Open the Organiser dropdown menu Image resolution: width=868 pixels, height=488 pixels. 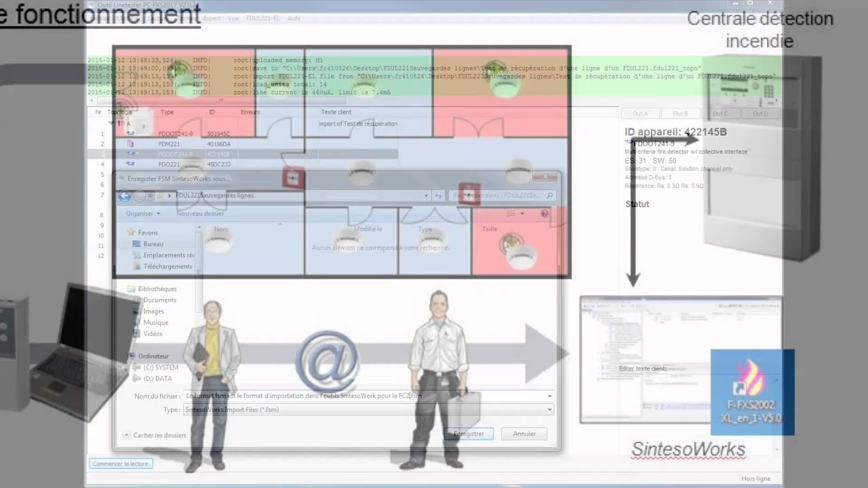(142, 213)
